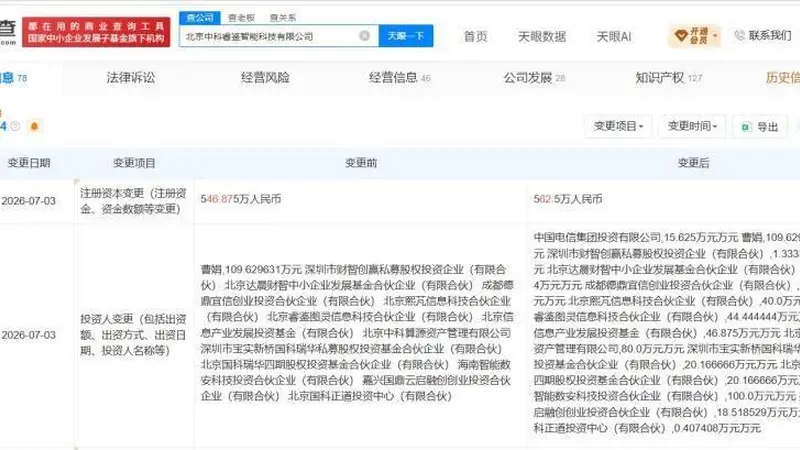
Task: Click the green Excel export icon
Action: [746, 127]
